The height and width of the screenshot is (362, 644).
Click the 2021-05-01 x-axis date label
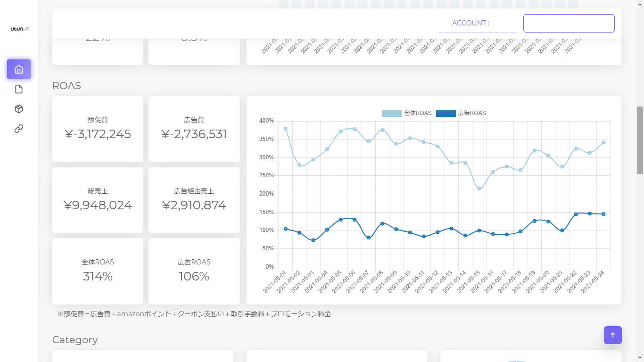pyautogui.click(x=274, y=282)
